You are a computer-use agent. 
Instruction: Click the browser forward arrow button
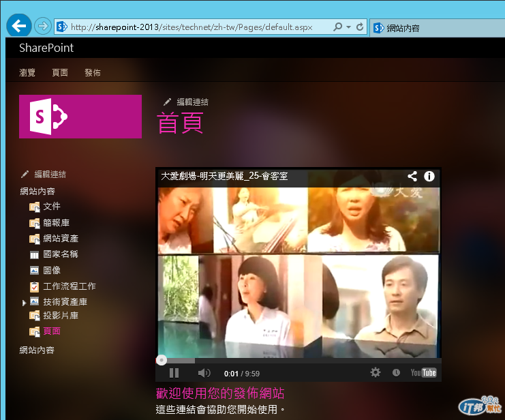42,26
